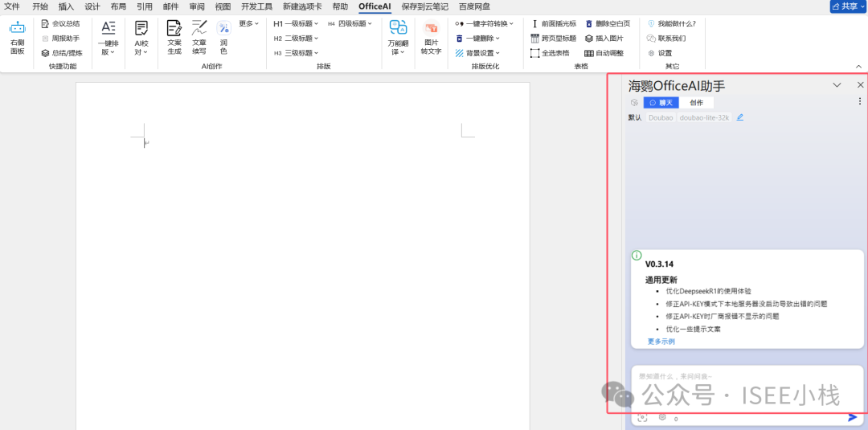Open the 文件 menu
The width and height of the screenshot is (868, 430).
pos(12,6)
